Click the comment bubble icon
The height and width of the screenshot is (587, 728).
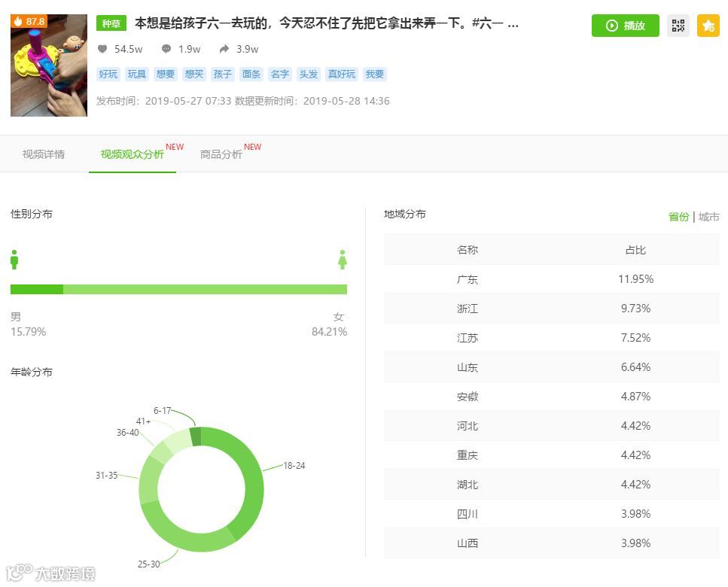[x=166, y=49]
